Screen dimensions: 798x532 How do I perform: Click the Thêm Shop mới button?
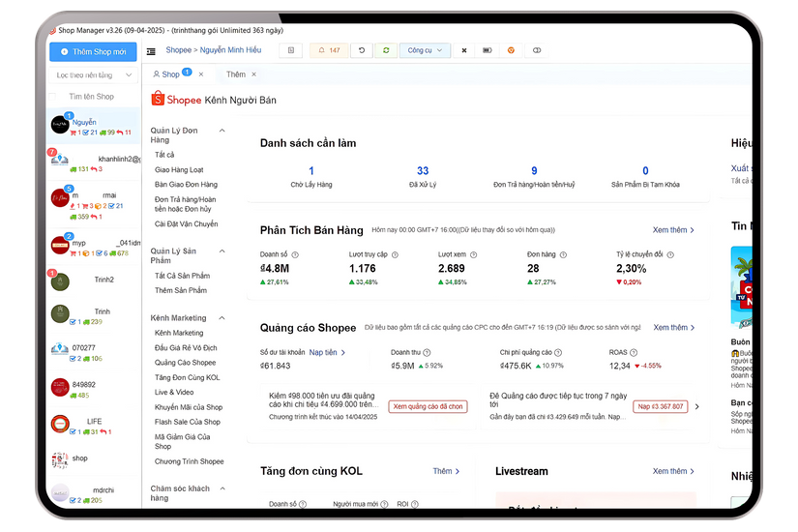click(93, 52)
